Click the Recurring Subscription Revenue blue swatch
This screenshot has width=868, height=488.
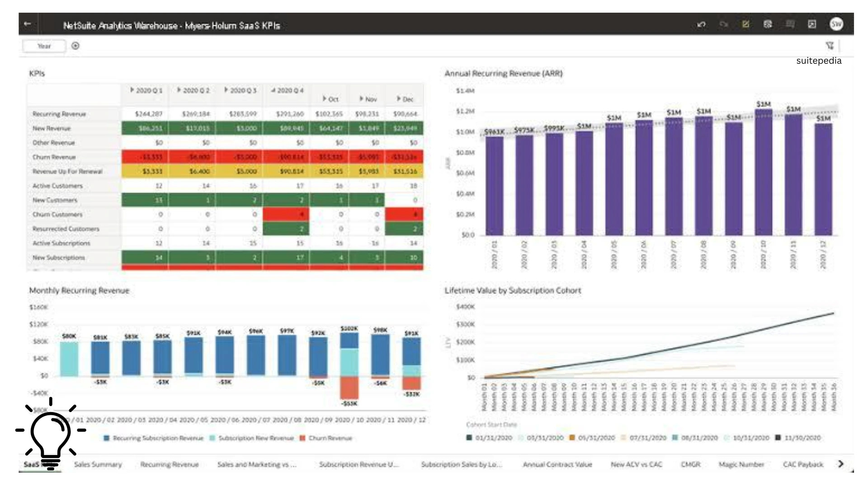pos(107,438)
